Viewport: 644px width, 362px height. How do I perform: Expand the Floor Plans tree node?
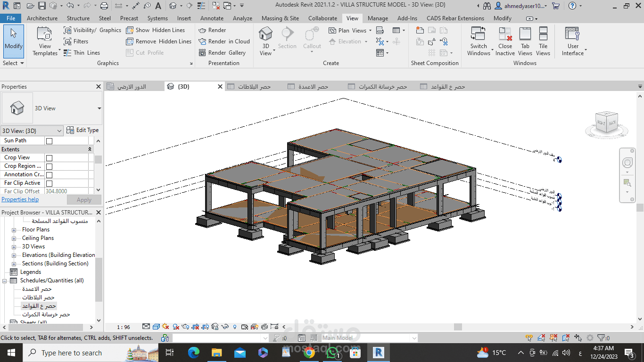click(14, 230)
